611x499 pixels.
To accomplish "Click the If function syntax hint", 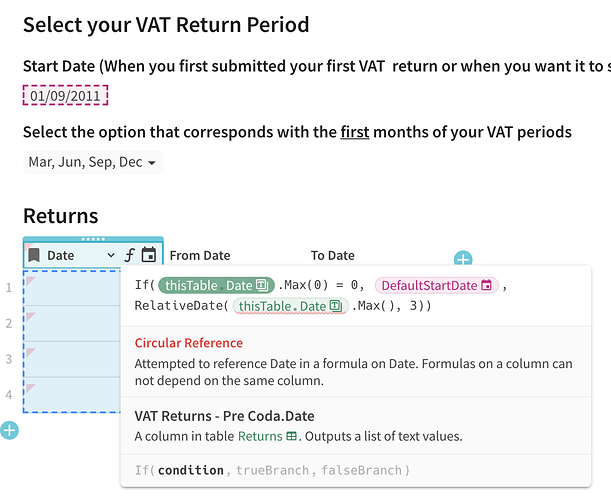I will [272, 470].
